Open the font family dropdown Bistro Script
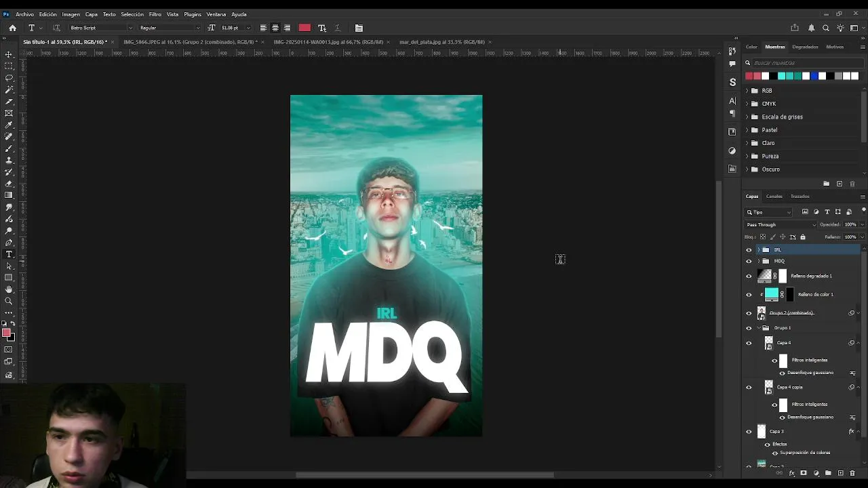Viewport: 868px width, 488px height. pyautogui.click(x=101, y=28)
